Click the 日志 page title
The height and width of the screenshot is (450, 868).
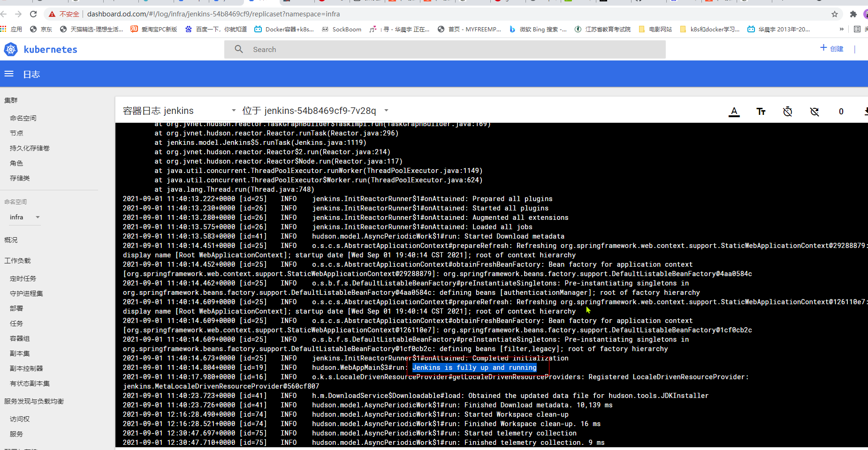pyautogui.click(x=31, y=74)
